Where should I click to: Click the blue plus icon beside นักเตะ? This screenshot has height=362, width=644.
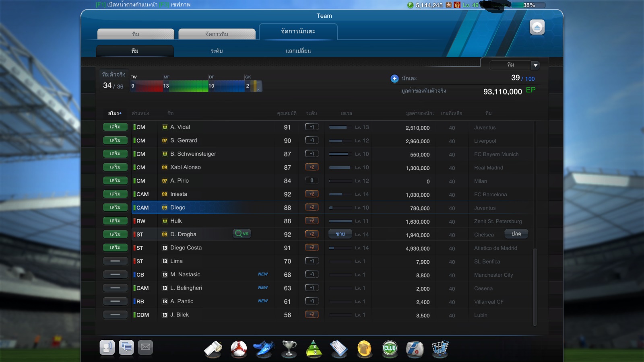tap(394, 78)
